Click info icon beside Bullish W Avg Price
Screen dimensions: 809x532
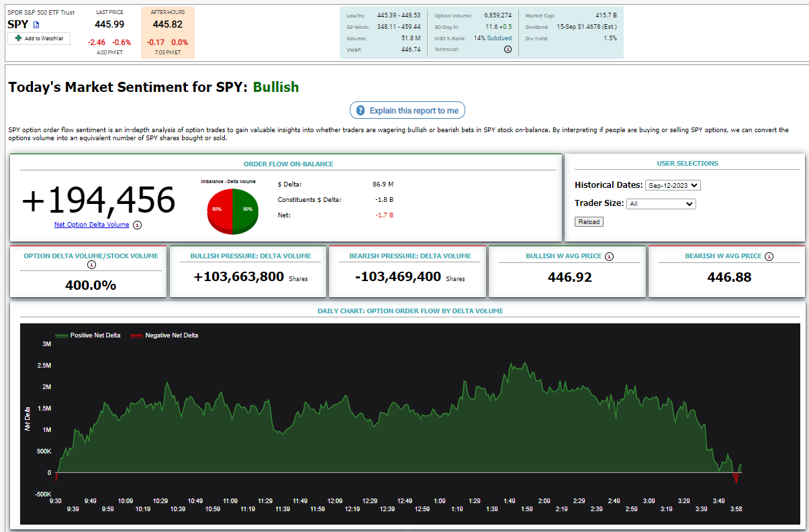click(x=609, y=256)
